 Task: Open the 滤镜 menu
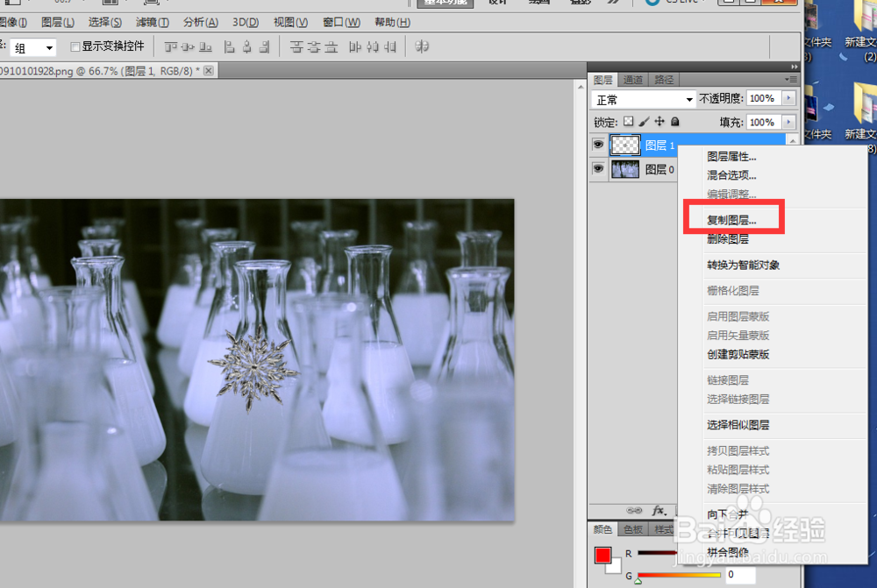click(x=151, y=22)
